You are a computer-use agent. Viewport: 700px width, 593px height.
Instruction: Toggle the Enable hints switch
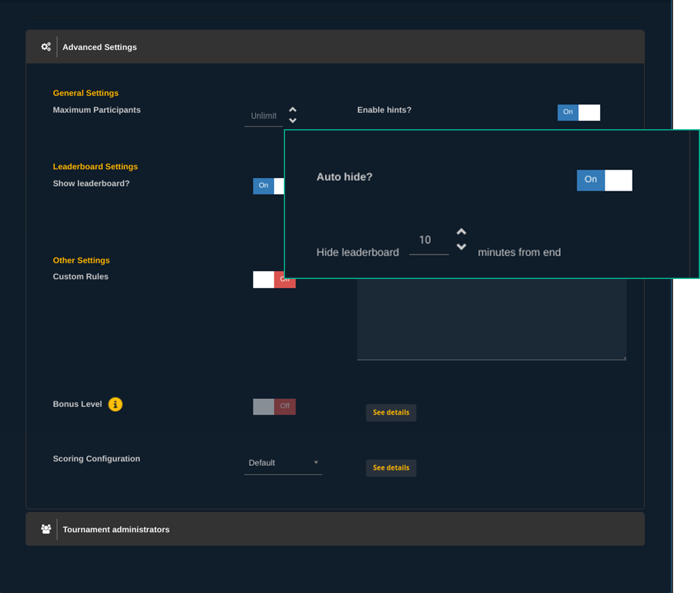tap(579, 112)
